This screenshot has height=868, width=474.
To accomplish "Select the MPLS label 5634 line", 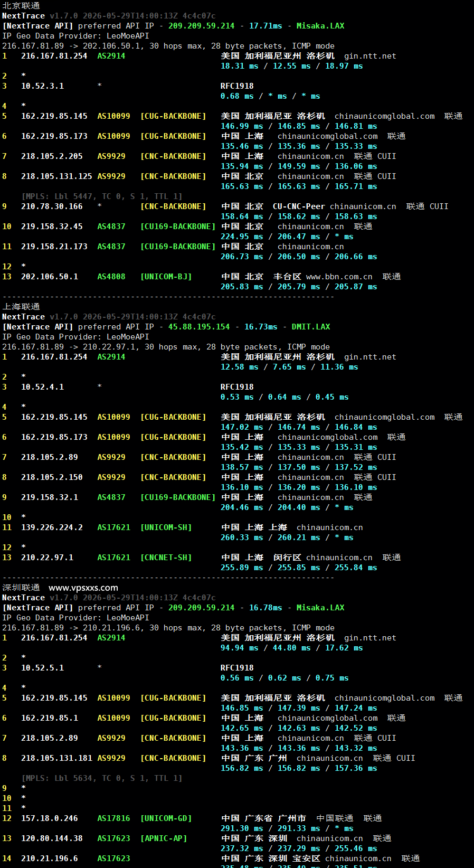I will tap(102, 778).
